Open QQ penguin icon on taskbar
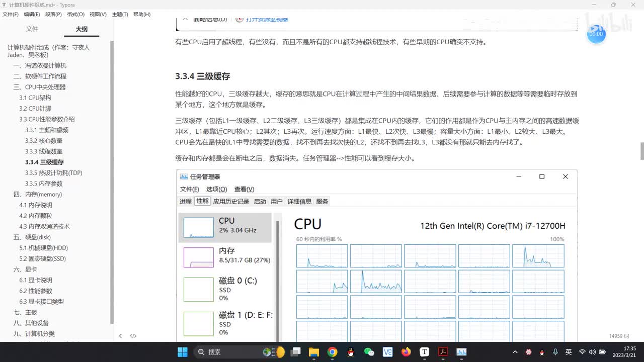This screenshot has width=644, height=362. [x=351, y=352]
